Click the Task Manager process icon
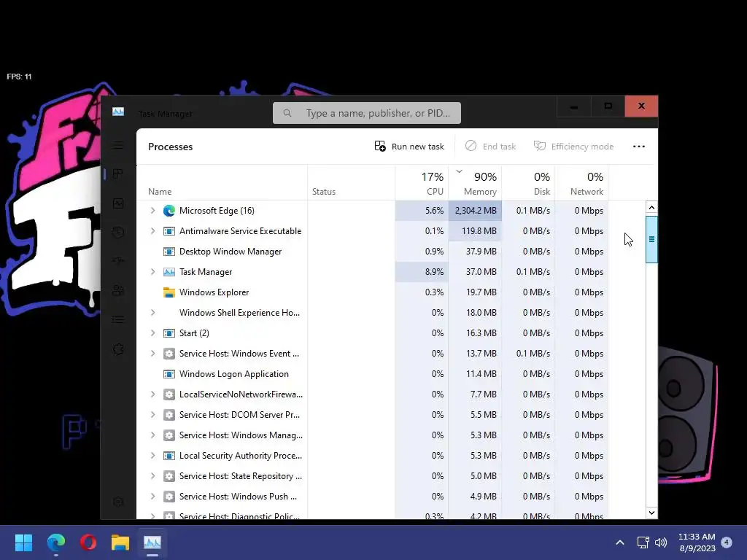 tap(169, 272)
